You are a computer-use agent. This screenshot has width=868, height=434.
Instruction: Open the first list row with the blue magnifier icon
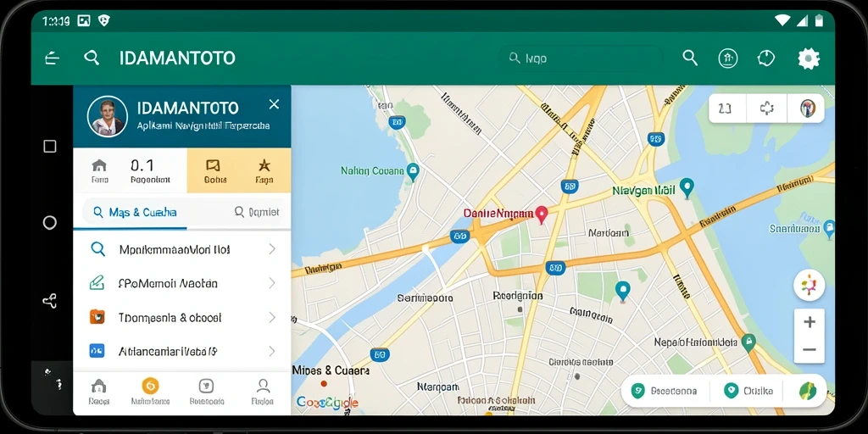pyautogui.click(x=182, y=250)
